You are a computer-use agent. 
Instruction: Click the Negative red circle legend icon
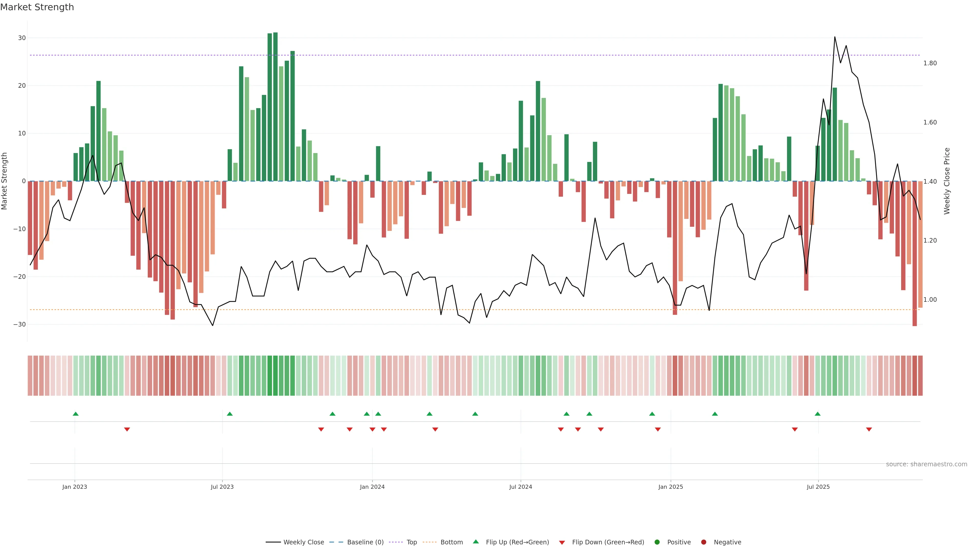(703, 542)
